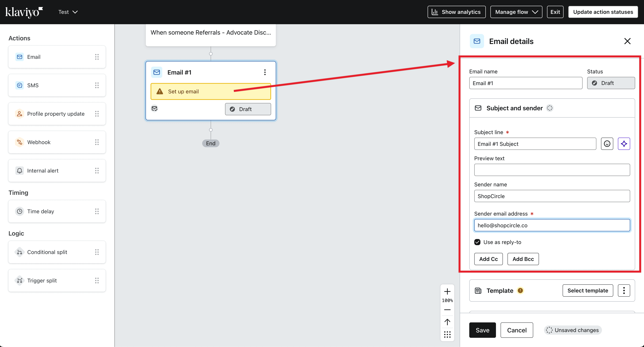Select the SMS action item
The image size is (644, 347).
[57, 85]
